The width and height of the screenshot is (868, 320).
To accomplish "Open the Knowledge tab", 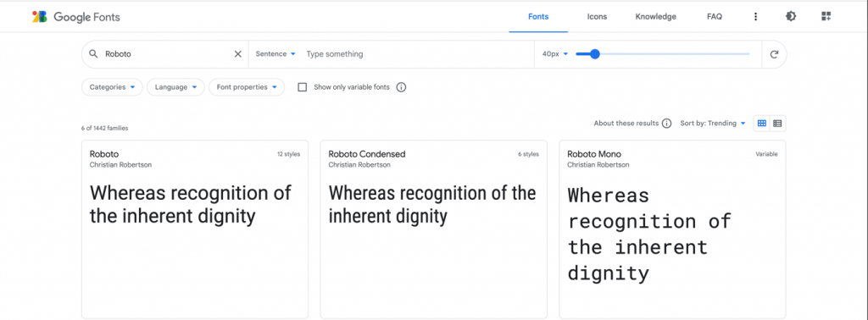I will click(x=655, y=17).
